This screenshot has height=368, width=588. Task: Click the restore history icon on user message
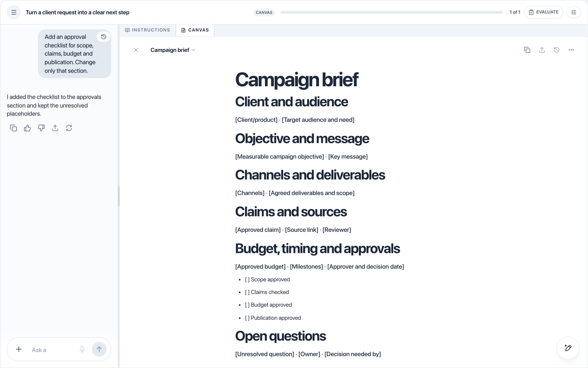(104, 37)
